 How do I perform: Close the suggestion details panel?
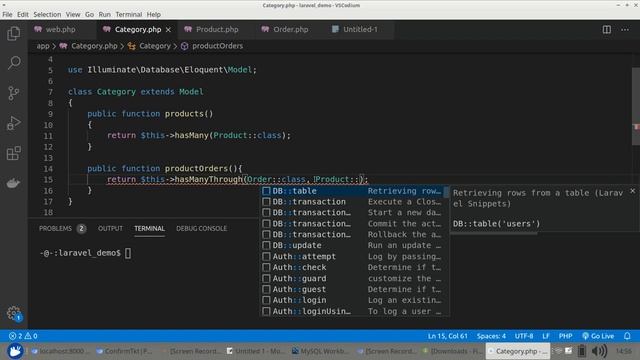click(x=632, y=191)
